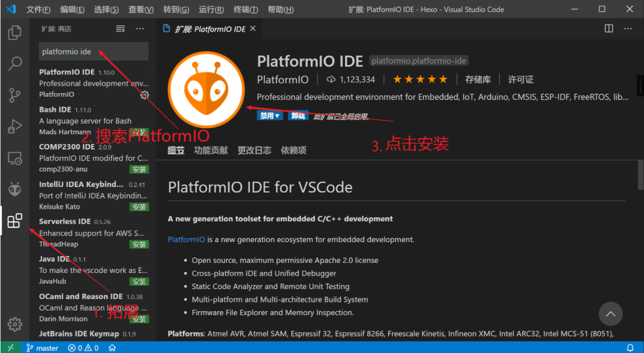Open the Search view in activity bar

pyautogui.click(x=15, y=64)
